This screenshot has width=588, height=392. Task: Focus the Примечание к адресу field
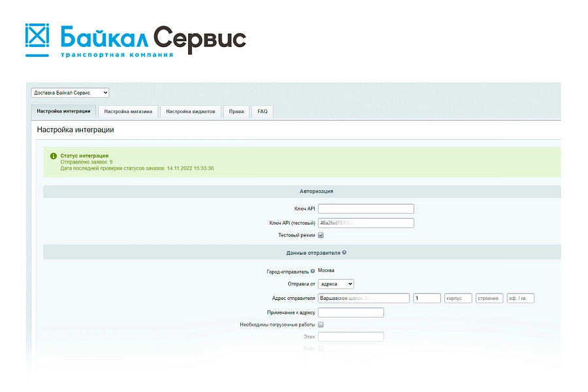point(351,312)
